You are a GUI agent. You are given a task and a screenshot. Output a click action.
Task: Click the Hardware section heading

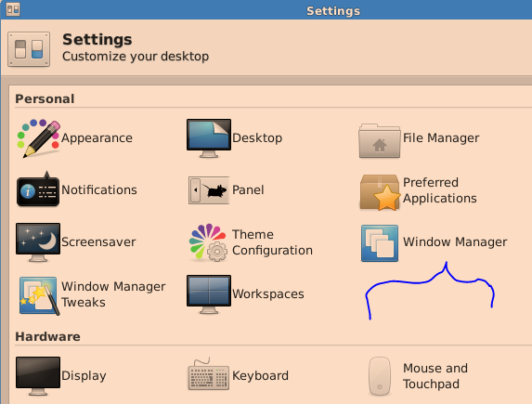click(x=48, y=336)
